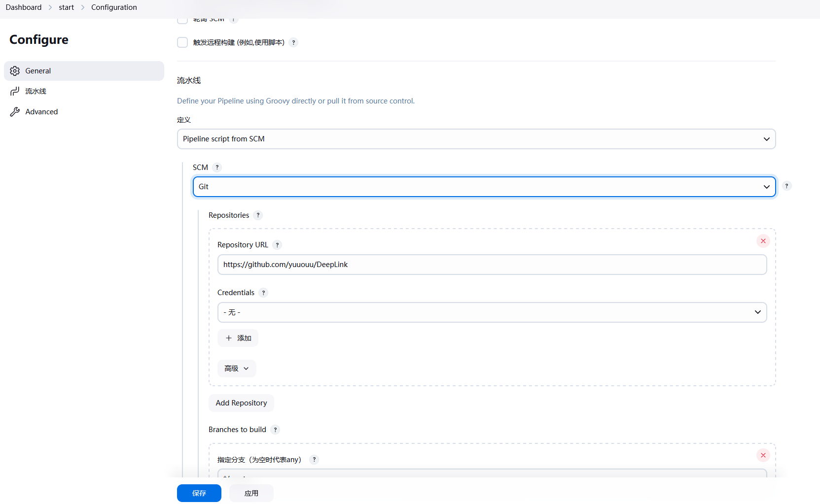Remove the repository with red X
The image size is (820, 504).
coord(763,241)
